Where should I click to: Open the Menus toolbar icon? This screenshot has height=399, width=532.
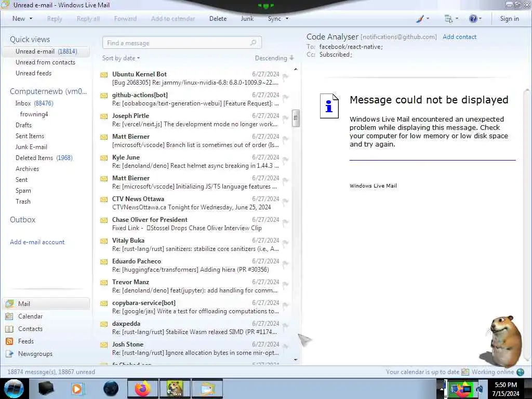451,19
